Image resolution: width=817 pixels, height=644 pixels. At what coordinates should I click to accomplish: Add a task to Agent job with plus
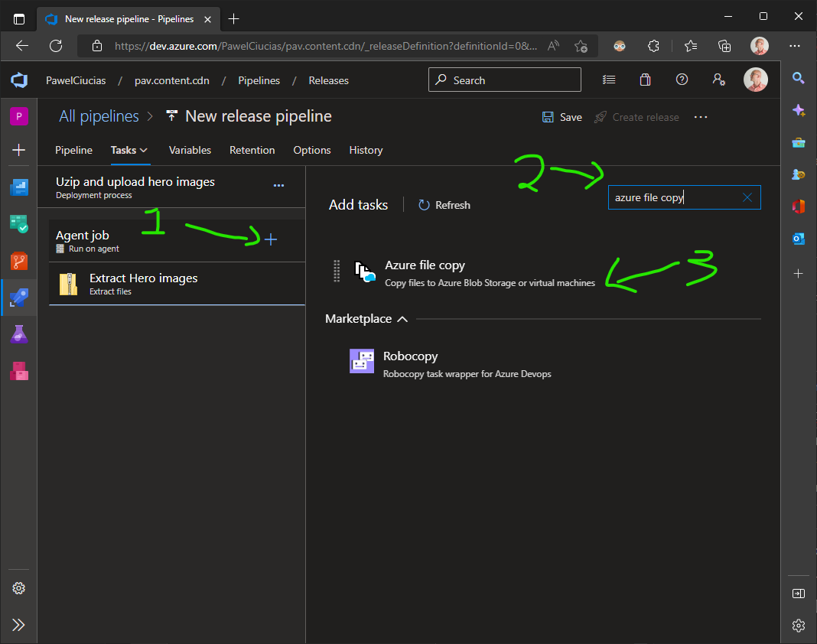[x=271, y=239]
